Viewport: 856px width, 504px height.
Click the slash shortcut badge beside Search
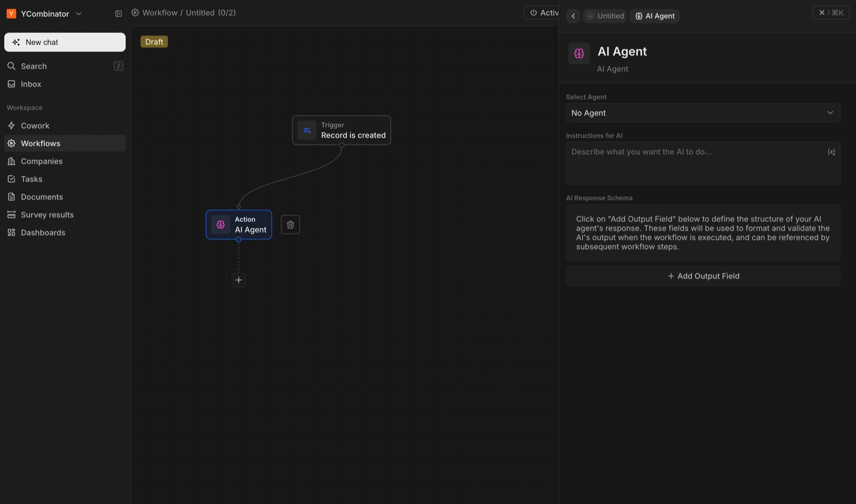(118, 66)
